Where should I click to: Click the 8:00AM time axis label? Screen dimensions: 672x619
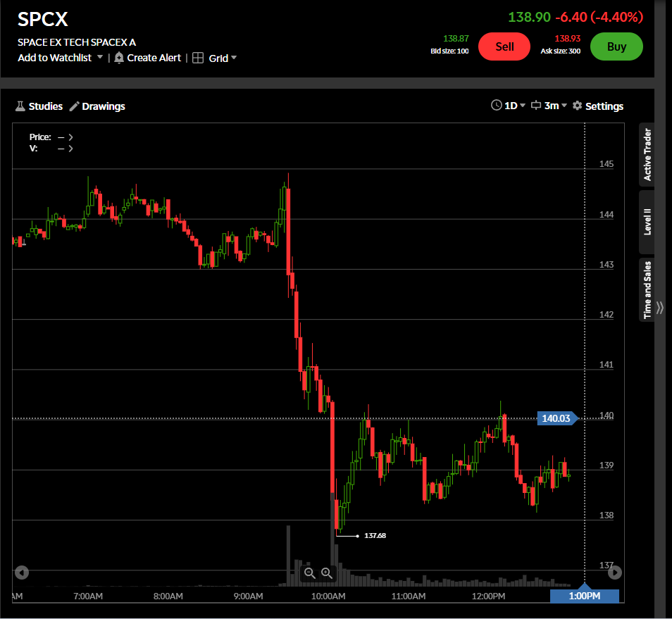coord(168,596)
